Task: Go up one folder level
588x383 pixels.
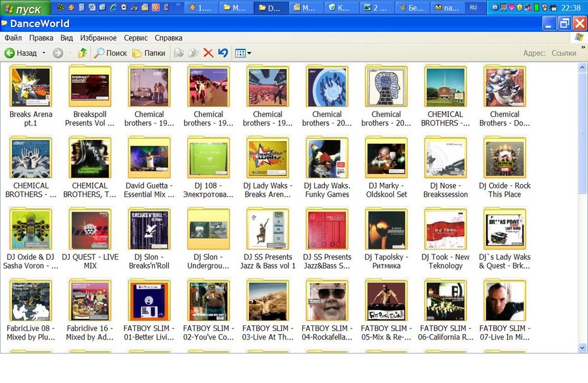Action: [x=82, y=53]
